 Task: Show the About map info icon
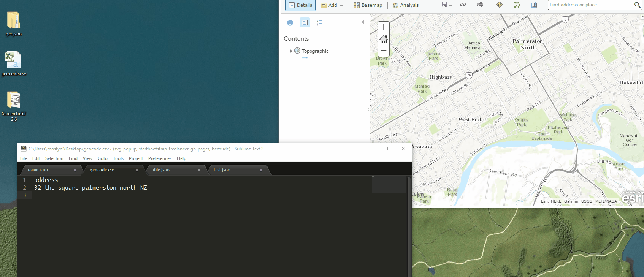click(x=290, y=23)
